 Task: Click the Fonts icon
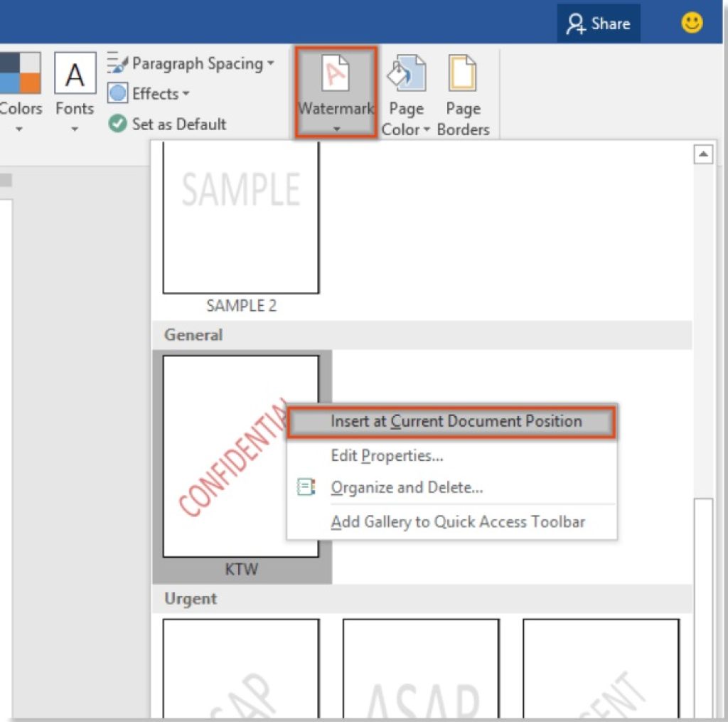click(x=75, y=74)
